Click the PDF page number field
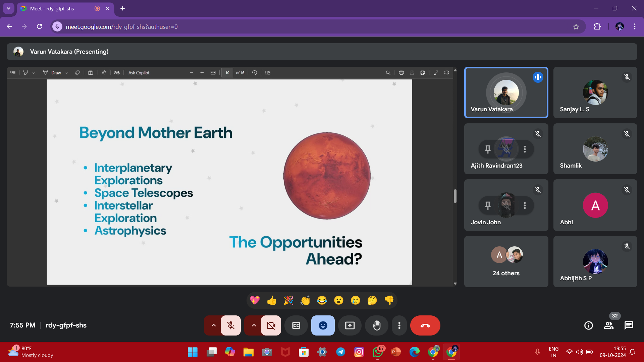Image resolution: width=644 pixels, height=362 pixels. (227, 73)
